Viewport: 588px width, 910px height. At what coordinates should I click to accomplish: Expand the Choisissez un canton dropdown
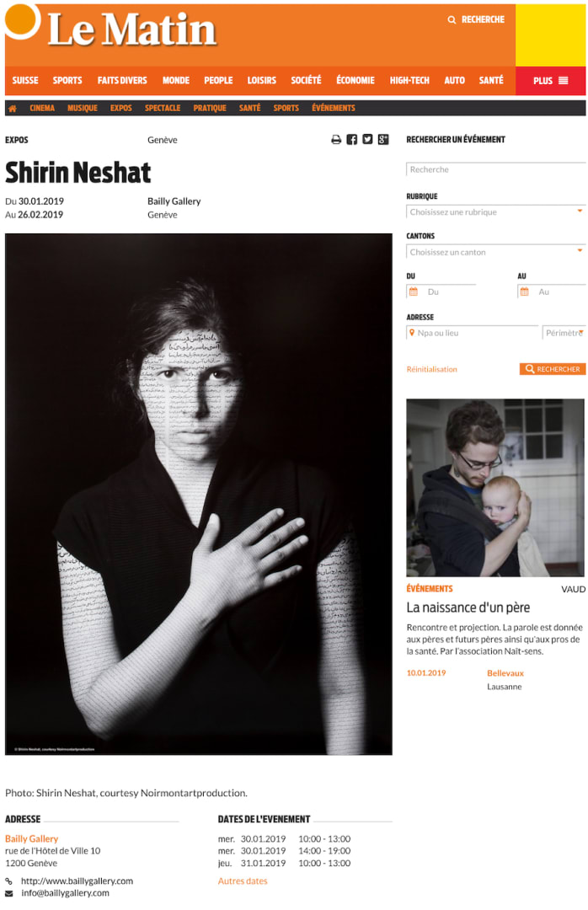(495, 252)
